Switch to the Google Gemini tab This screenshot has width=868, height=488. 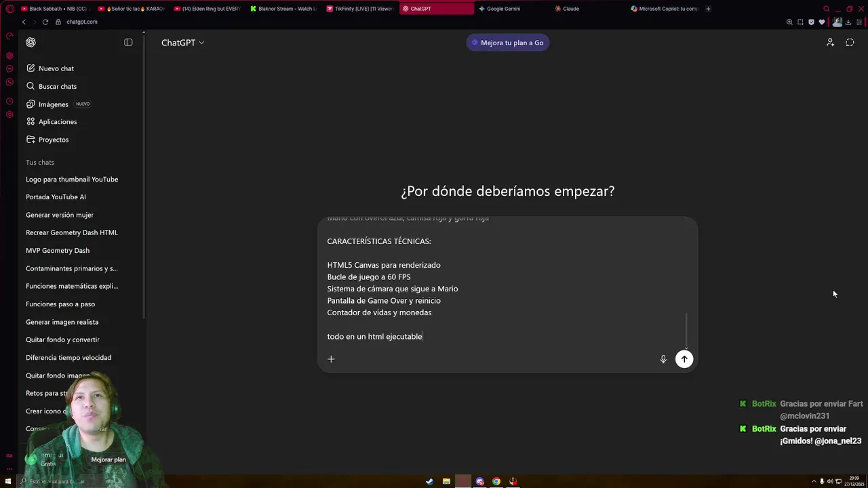[513, 9]
